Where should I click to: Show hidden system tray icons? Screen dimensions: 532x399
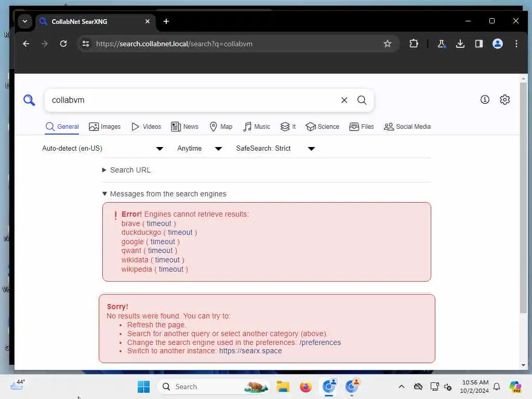click(x=402, y=387)
